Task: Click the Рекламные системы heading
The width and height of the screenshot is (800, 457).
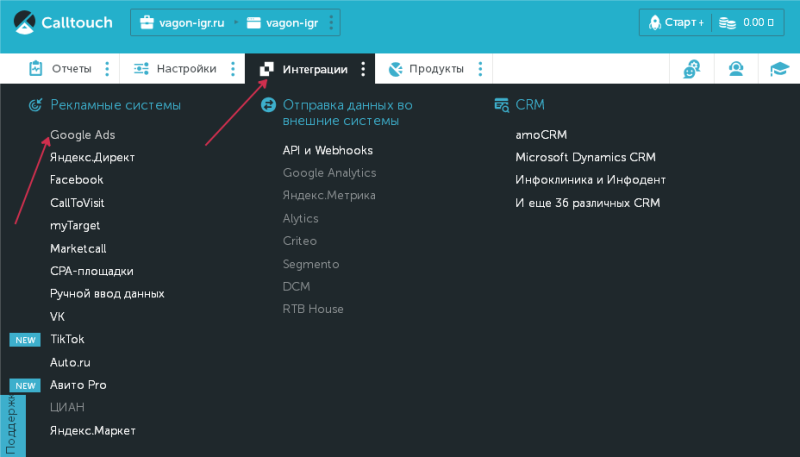Action: (x=115, y=105)
